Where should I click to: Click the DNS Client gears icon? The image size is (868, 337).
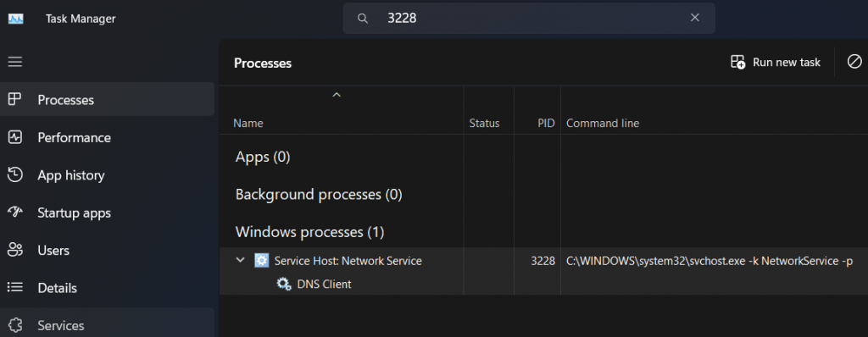pos(284,285)
